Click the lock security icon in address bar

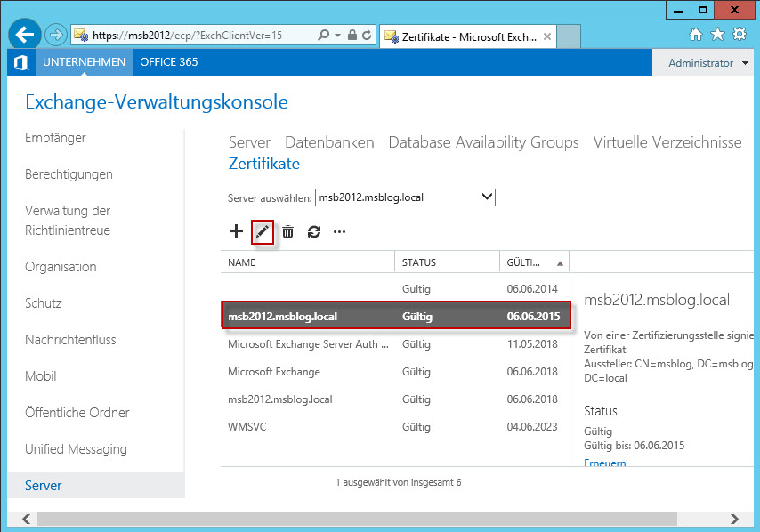(352, 35)
